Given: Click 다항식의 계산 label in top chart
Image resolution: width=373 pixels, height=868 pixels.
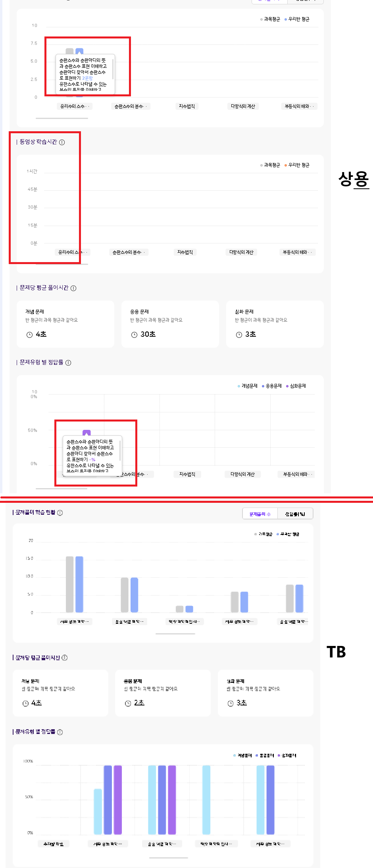Looking at the screenshot, I should (x=243, y=106).
